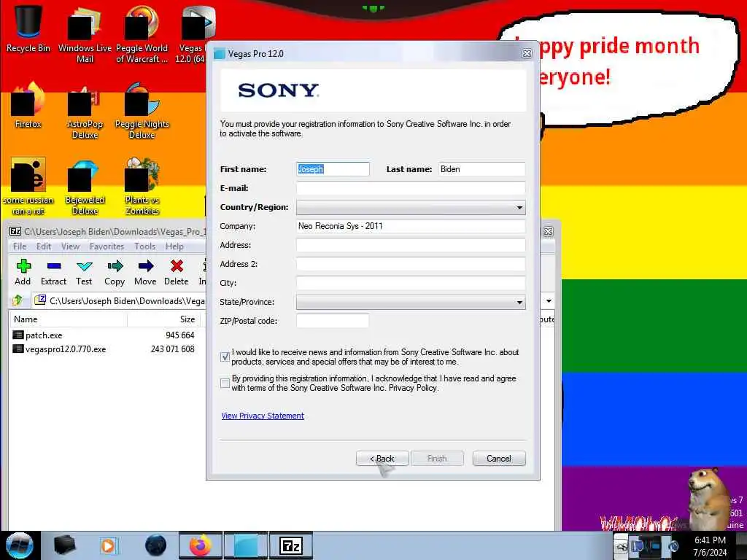Click the Last name input field

coord(481,169)
